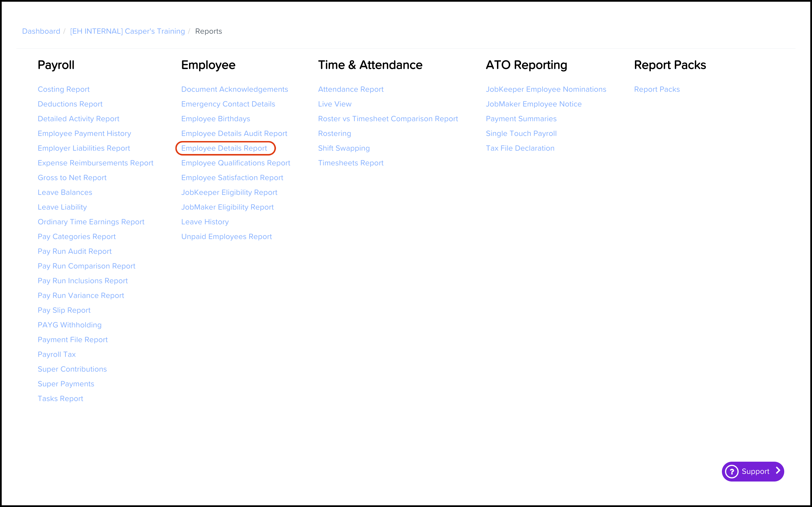Open the Super Contributions report
Image resolution: width=812 pixels, height=507 pixels.
(x=72, y=369)
